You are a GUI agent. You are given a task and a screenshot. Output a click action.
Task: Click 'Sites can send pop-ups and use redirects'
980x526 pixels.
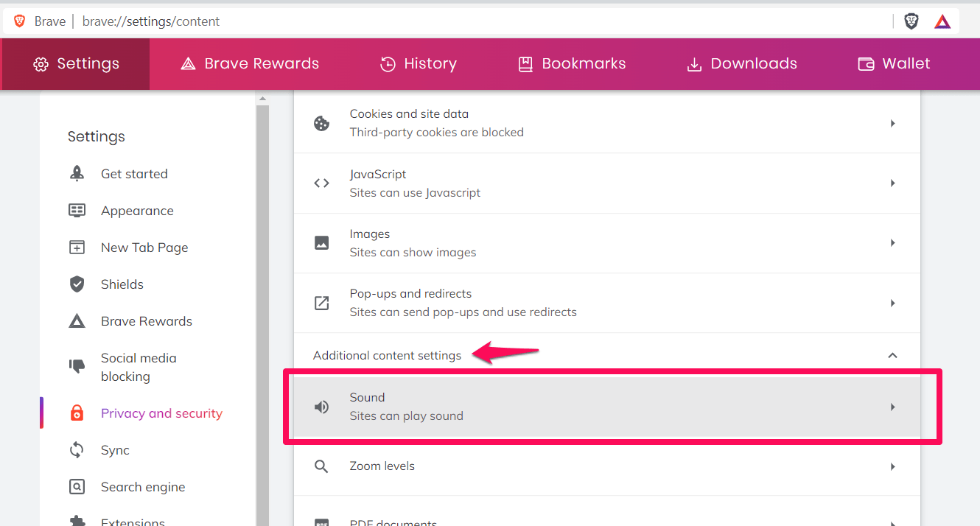(463, 312)
